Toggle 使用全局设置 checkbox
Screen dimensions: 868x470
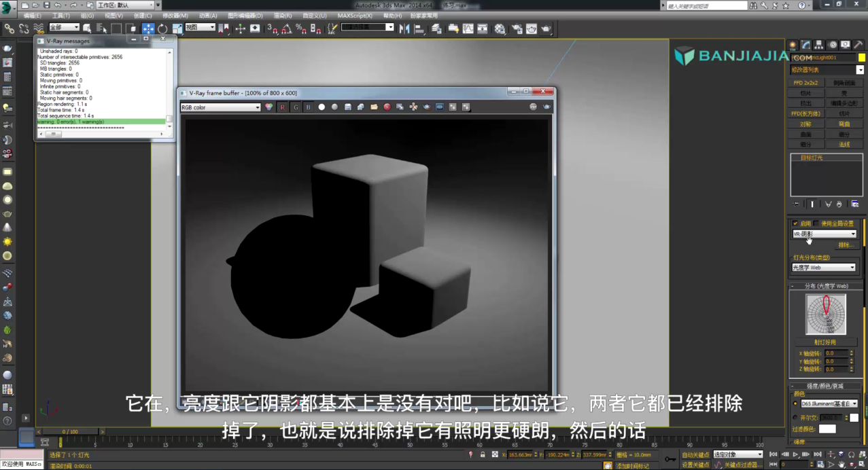pos(817,223)
